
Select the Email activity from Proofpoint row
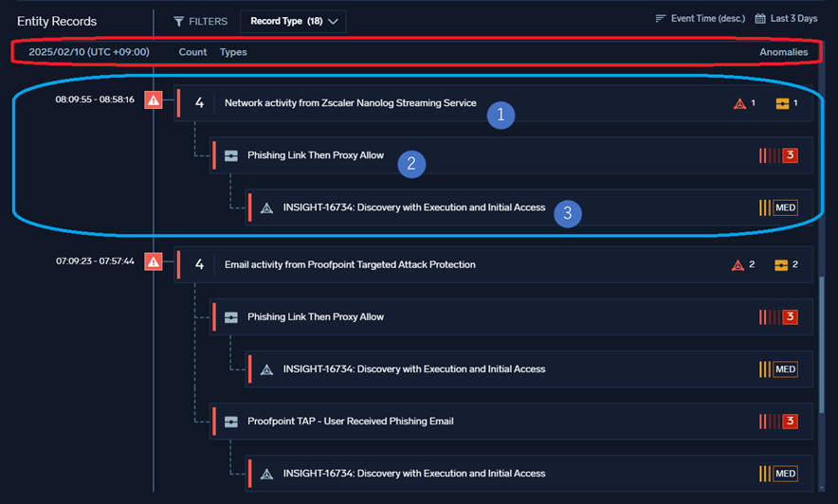[x=493, y=265]
